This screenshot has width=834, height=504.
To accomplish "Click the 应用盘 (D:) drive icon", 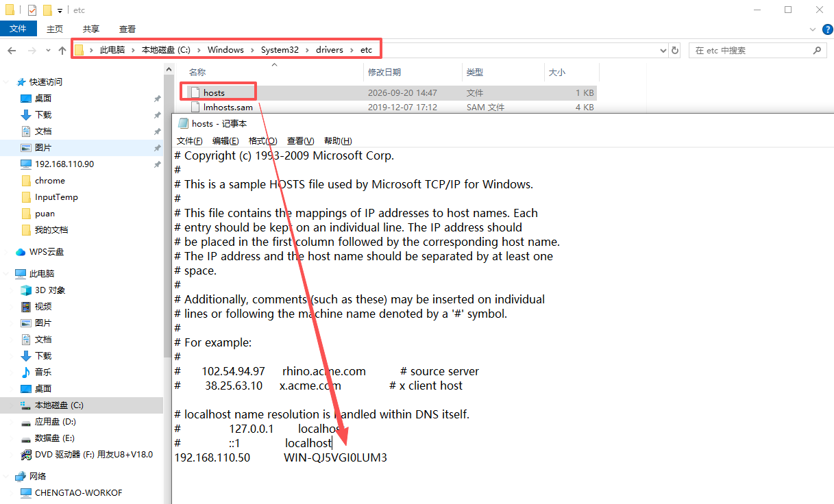I will point(26,422).
